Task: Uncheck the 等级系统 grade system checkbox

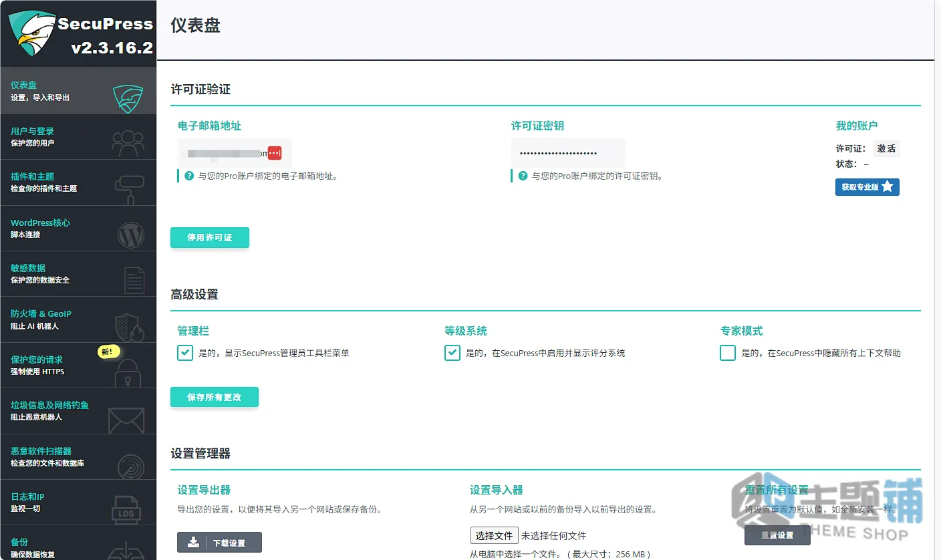Action: pyautogui.click(x=452, y=353)
